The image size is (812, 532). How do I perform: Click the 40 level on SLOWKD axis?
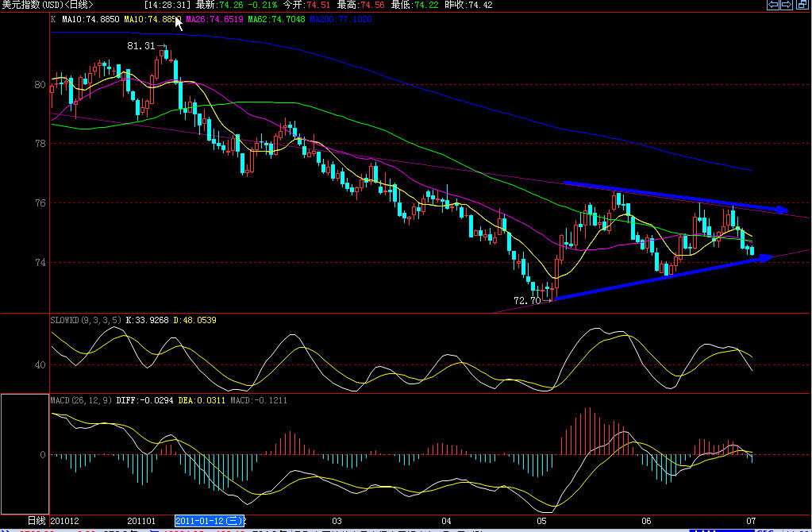pos(40,364)
